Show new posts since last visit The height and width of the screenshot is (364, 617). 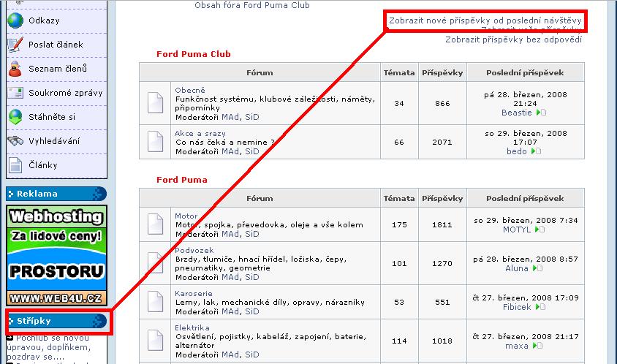485,20
